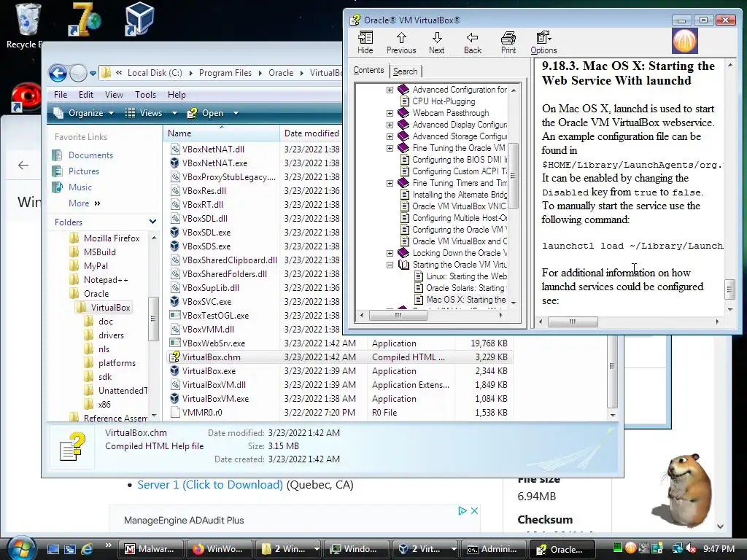Print the current help topic
Viewport: 747px width, 560px height.
[508, 42]
